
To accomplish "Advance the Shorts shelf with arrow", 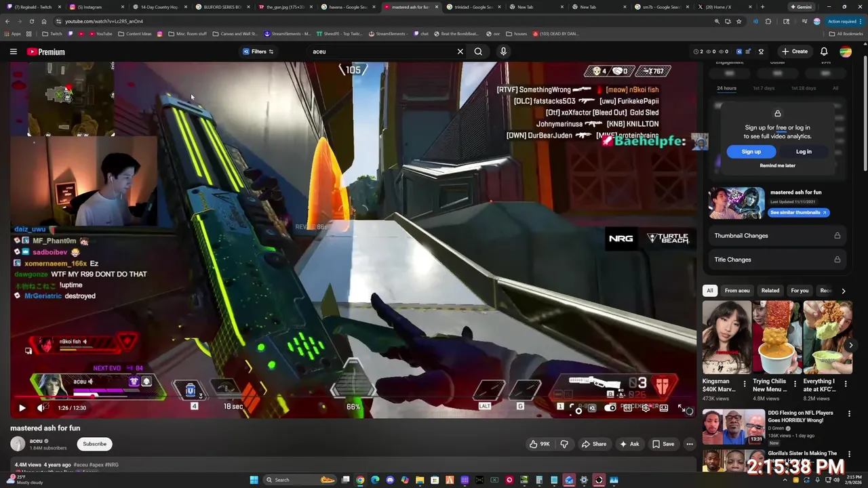I will pyautogui.click(x=851, y=345).
